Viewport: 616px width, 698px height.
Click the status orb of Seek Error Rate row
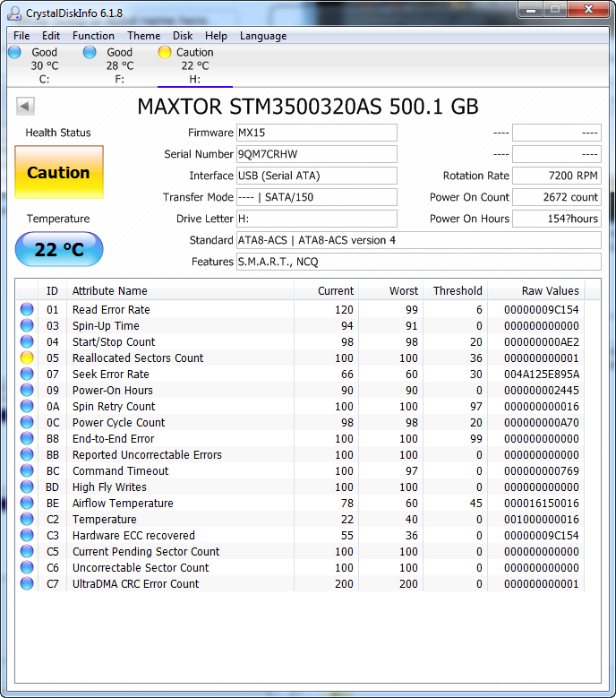tap(27, 374)
